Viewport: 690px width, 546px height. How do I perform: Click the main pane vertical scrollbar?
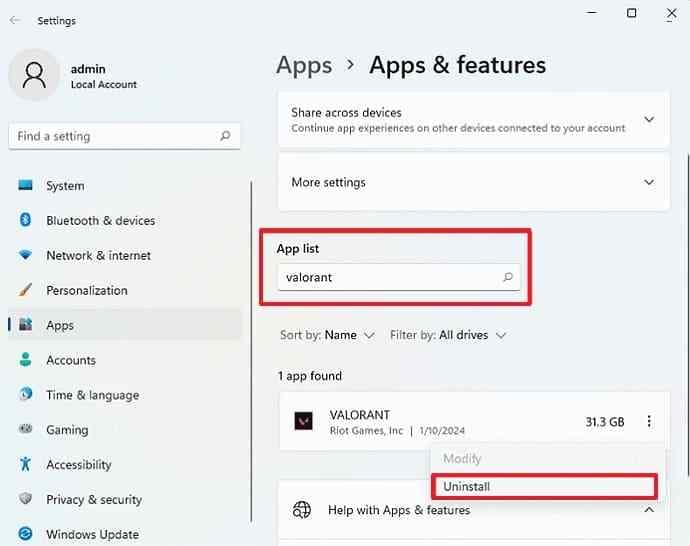[687, 315]
